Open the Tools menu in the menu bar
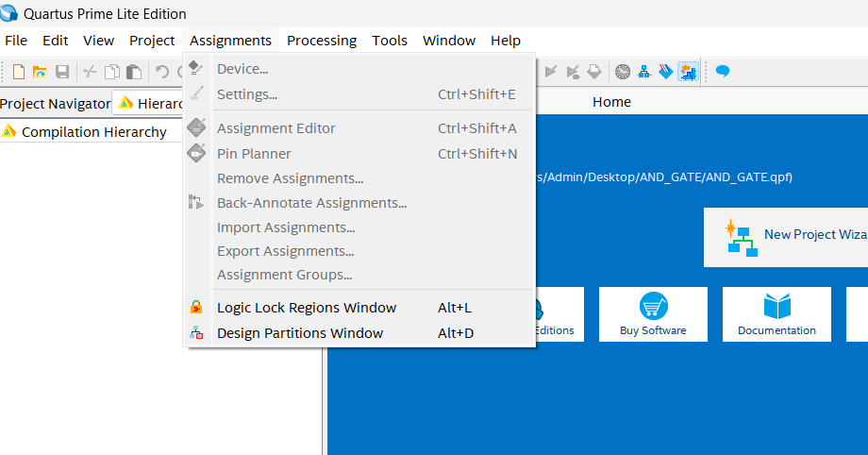This screenshot has height=455, width=868. 390,41
